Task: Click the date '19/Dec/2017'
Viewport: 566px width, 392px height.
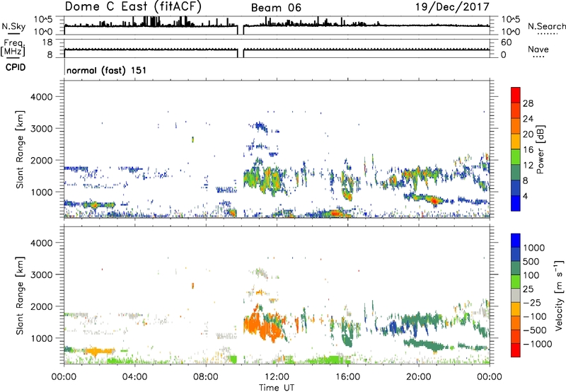Action: coord(452,6)
